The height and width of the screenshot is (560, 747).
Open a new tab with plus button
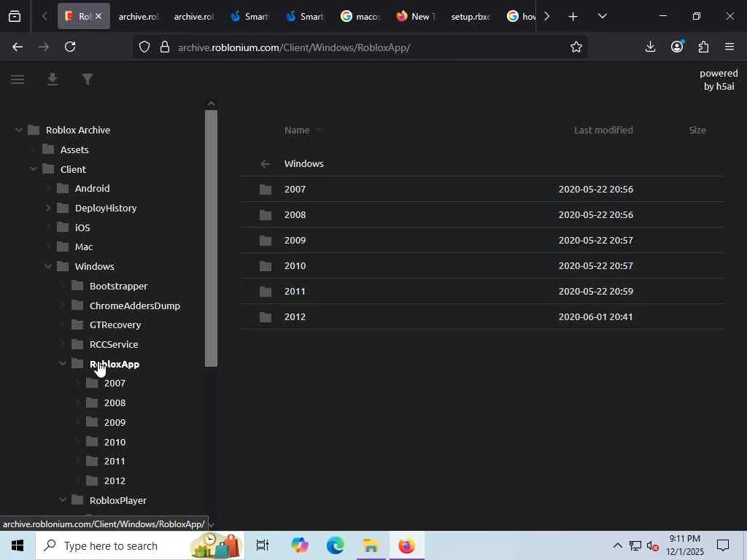[x=573, y=17]
